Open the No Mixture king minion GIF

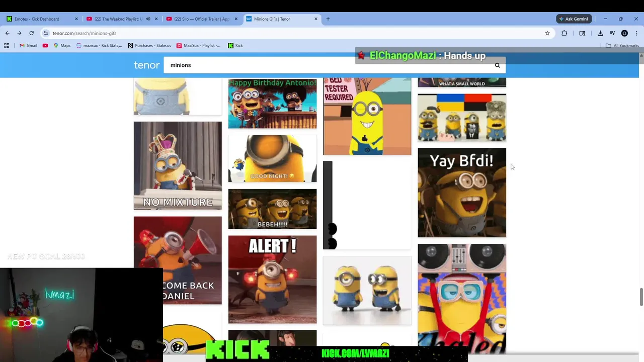coord(178,165)
